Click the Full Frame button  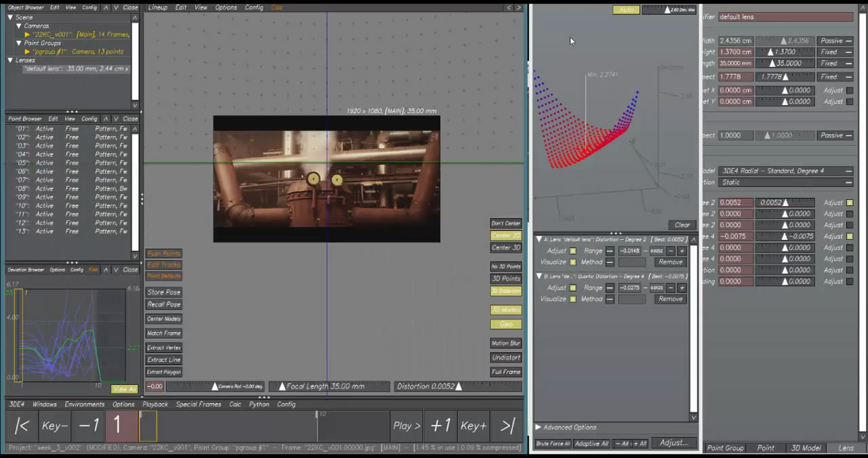tap(506, 372)
